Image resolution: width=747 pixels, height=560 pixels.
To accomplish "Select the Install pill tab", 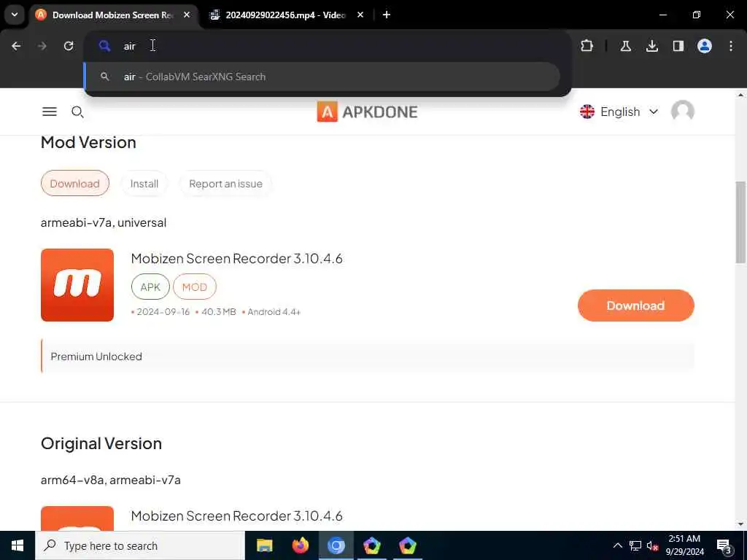I will [144, 183].
